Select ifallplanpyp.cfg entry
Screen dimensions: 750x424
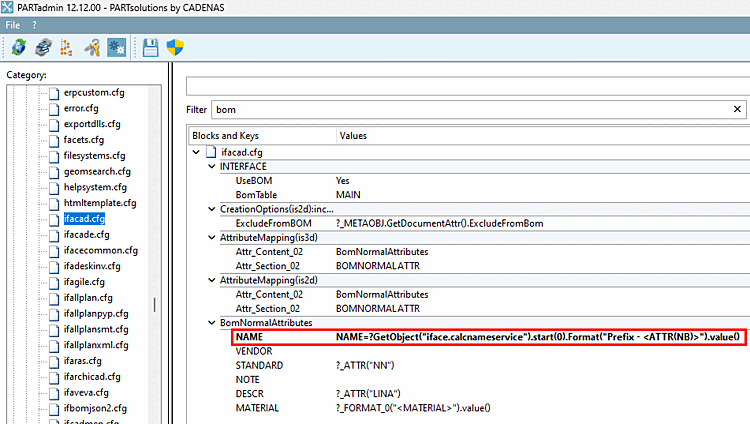(x=96, y=313)
